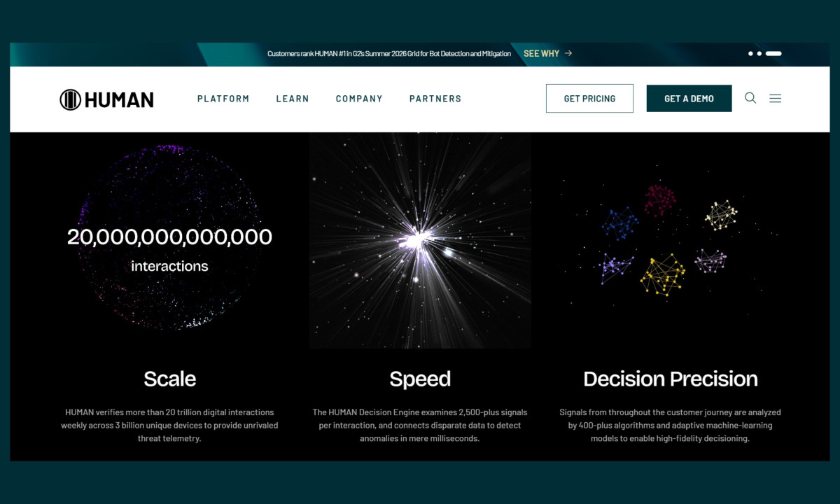Open the PARTNERS menu
Screen dimensions: 840x504
[435, 99]
